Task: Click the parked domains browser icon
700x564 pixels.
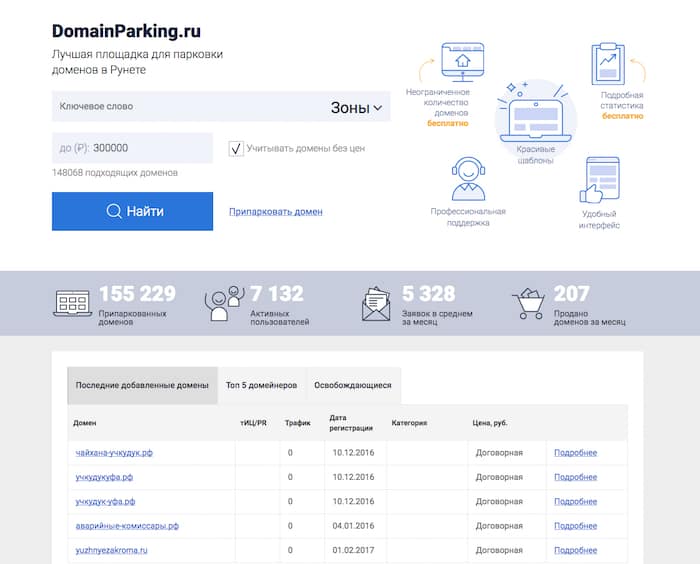Action: (x=73, y=303)
